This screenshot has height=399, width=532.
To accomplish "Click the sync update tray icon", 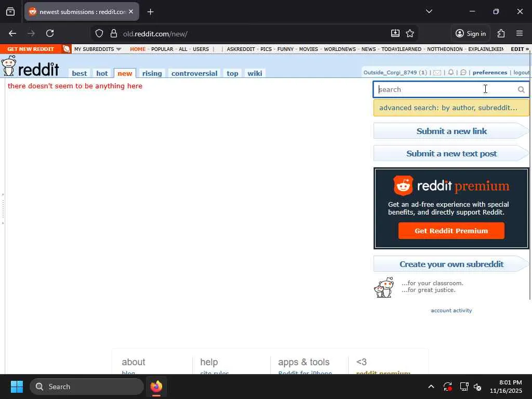I will 447,387.
